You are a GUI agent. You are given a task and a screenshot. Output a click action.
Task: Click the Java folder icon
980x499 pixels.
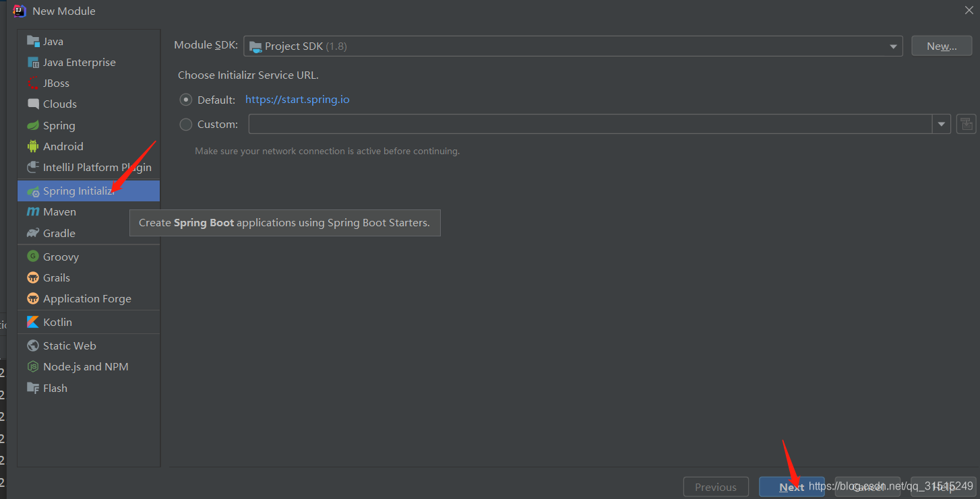click(x=33, y=41)
